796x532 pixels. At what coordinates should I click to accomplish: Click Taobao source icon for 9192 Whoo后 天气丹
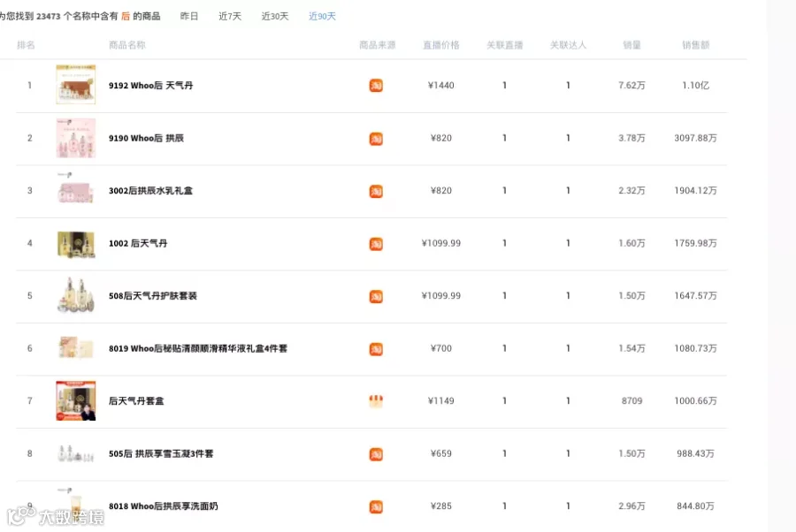pyautogui.click(x=376, y=85)
